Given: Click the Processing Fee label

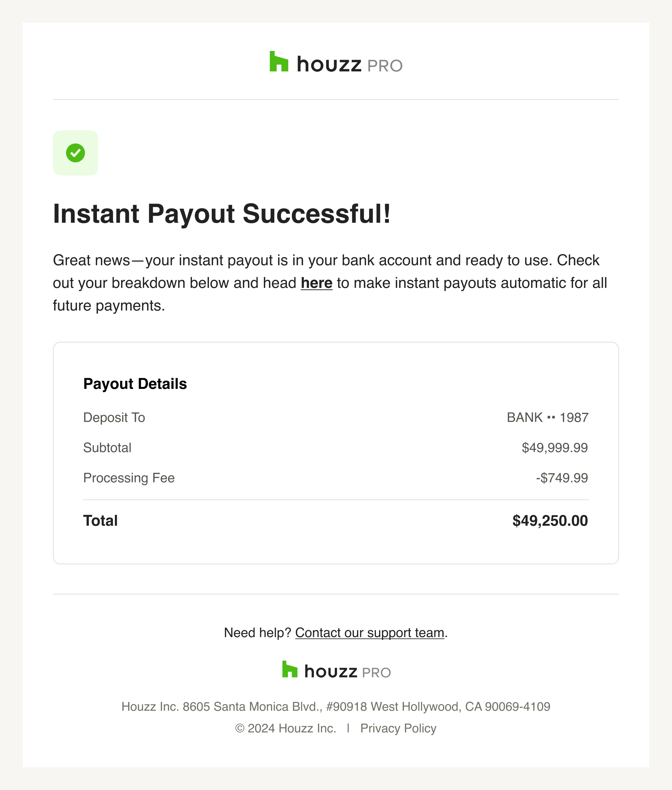Looking at the screenshot, I should (129, 478).
